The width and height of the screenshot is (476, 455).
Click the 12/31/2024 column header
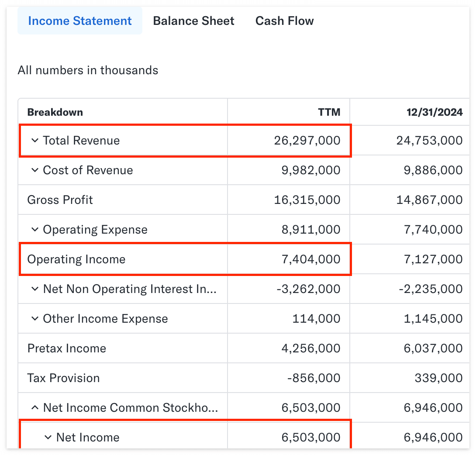click(x=435, y=112)
